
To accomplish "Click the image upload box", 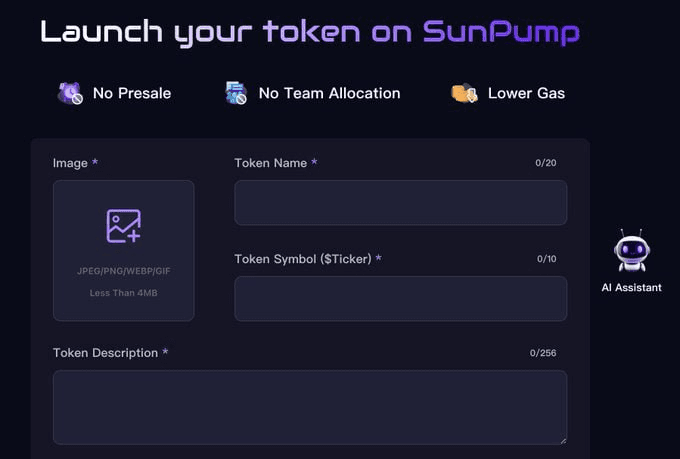I will pos(124,251).
